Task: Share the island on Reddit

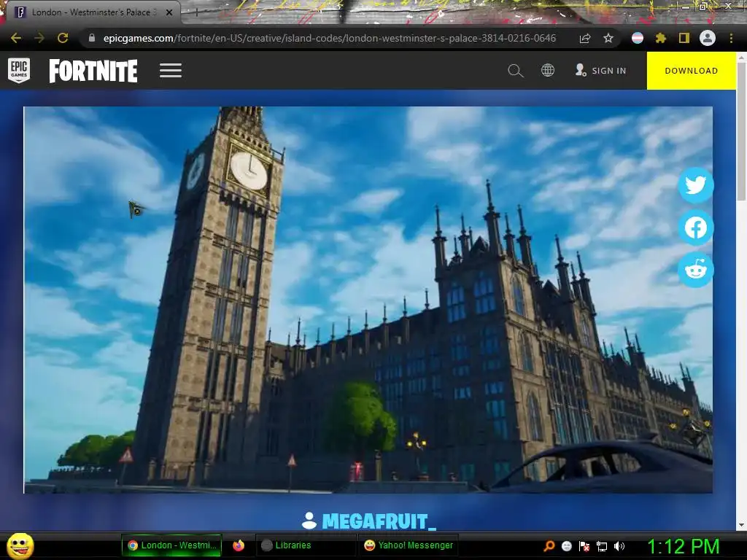Action: coord(695,270)
